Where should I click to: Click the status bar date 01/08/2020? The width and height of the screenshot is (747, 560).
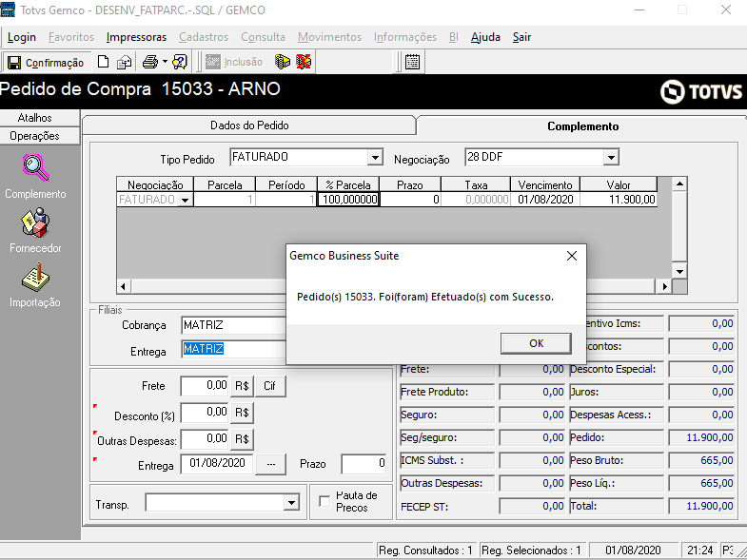(x=633, y=550)
